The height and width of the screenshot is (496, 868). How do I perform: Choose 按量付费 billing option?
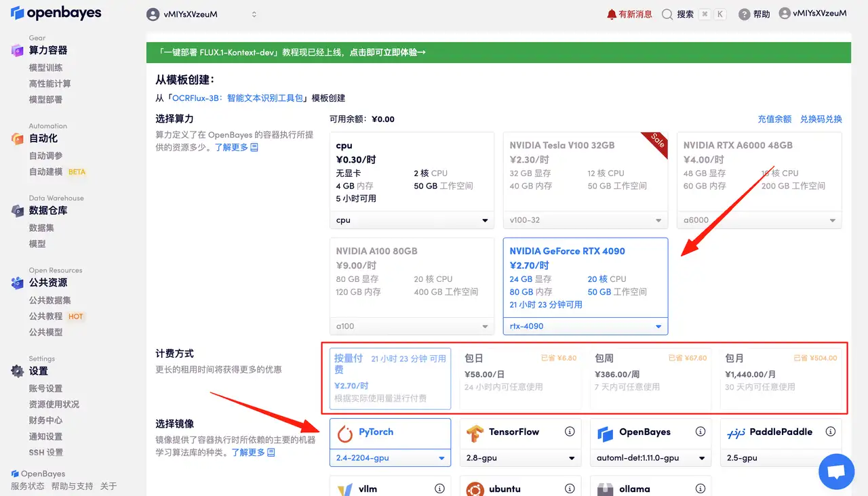pyautogui.click(x=391, y=378)
